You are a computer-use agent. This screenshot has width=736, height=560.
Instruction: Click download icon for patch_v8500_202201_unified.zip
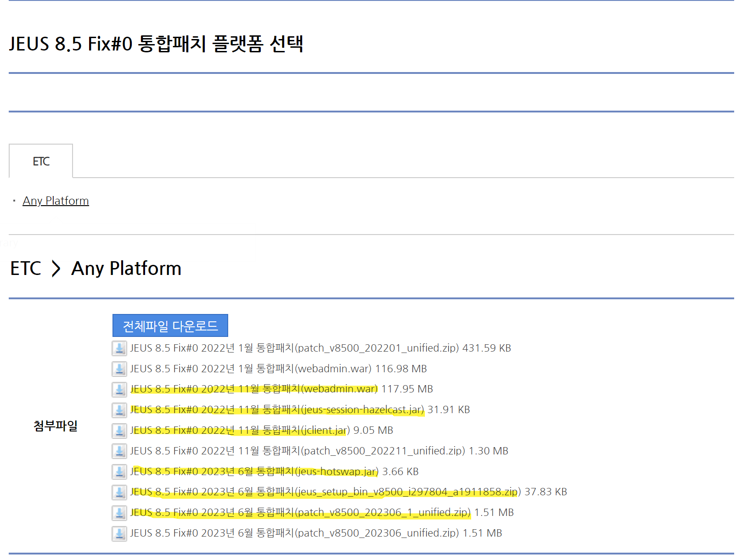click(x=119, y=348)
